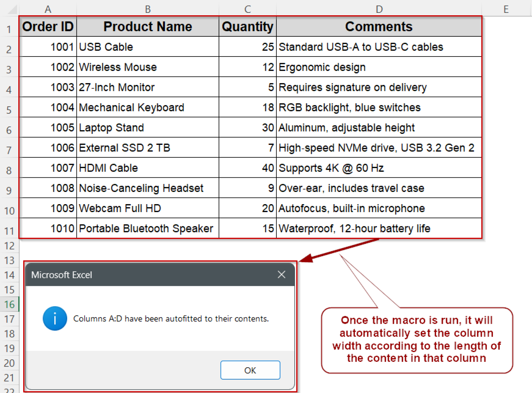The height and width of the screenshot is (393, 532).
Task: Select row 16 header
Action: click(x=9, y=304)
